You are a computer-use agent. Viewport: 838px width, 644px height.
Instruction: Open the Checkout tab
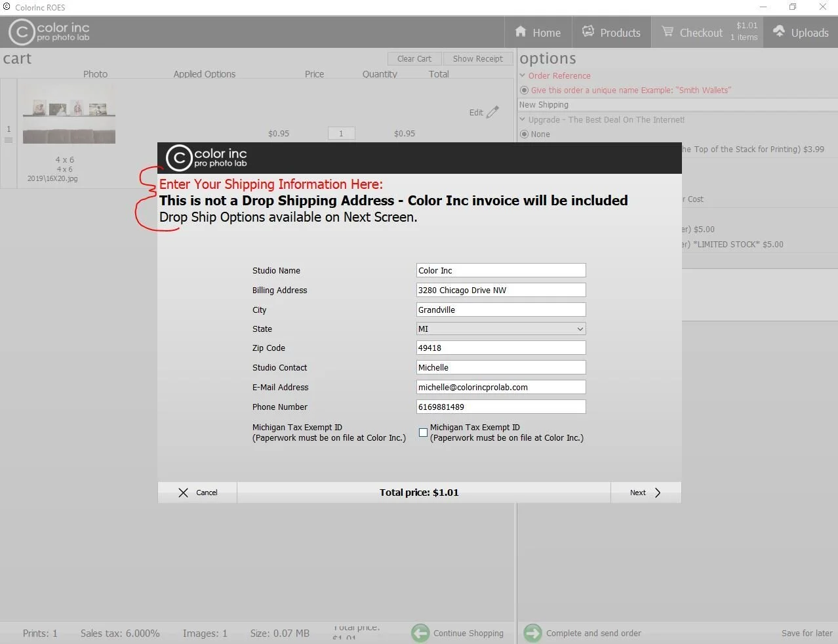709,32
